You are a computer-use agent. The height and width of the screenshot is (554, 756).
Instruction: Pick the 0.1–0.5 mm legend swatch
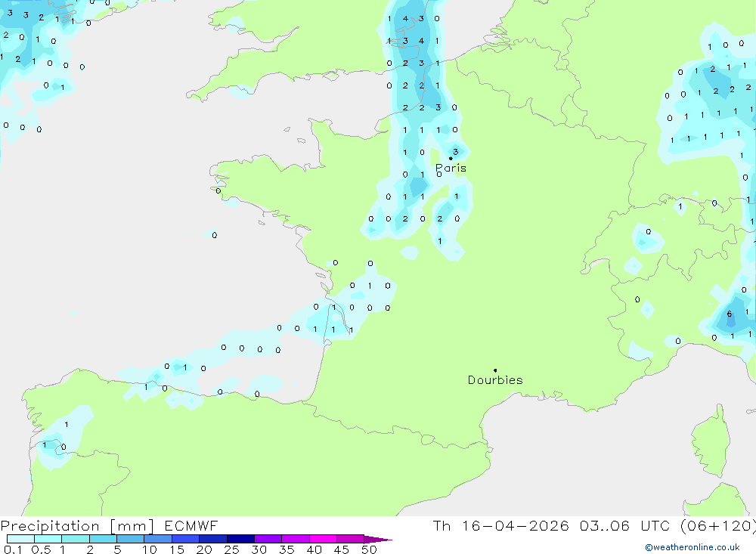click(20, 539)
